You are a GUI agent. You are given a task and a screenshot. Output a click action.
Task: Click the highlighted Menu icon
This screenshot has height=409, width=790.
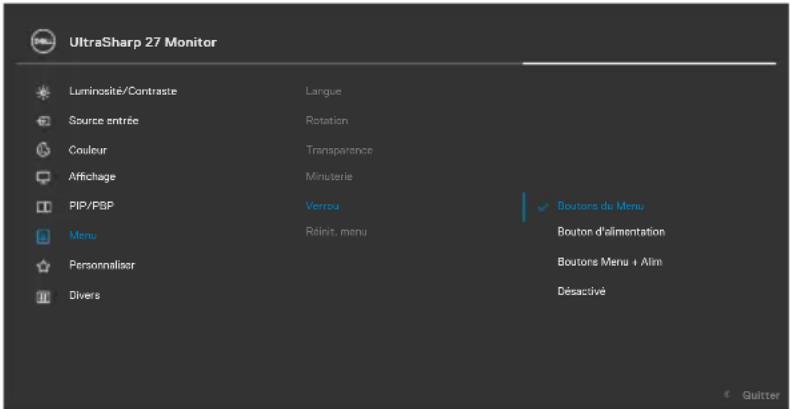tap(44, 236)
